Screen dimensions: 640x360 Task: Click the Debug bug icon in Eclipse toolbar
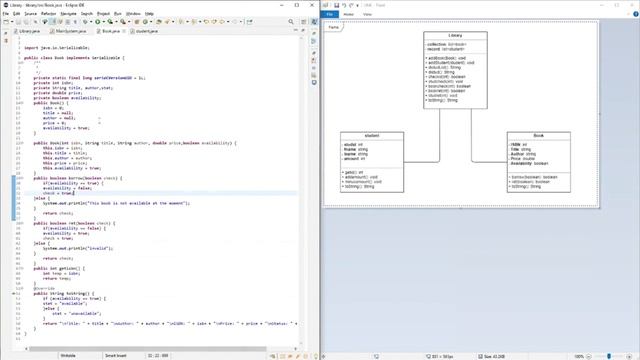[85, 22]
